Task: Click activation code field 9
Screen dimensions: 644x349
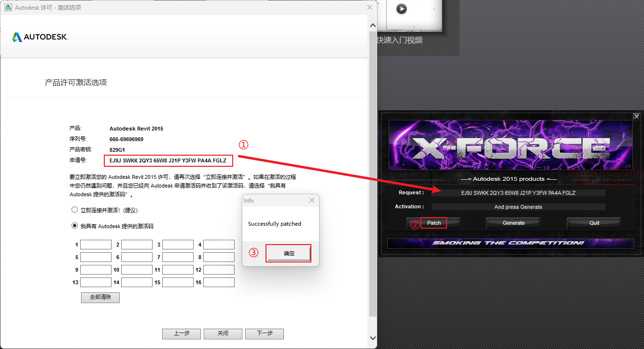Action: pyautogui.click(x=96, y=270)
